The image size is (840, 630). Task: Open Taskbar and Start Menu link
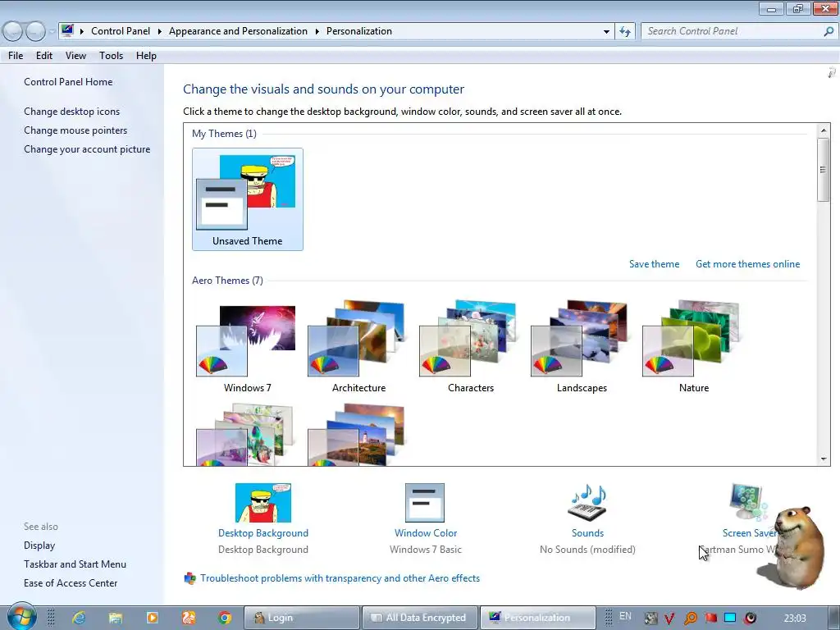[75, 564]
